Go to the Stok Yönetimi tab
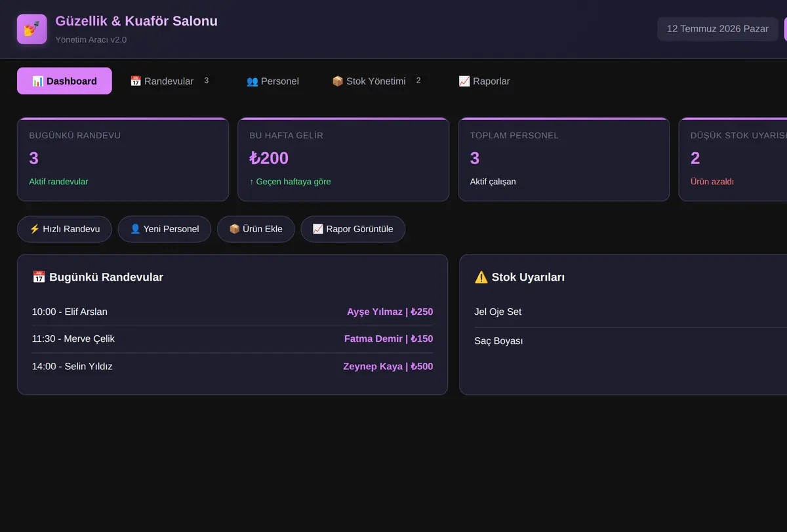 coord(377,81)
